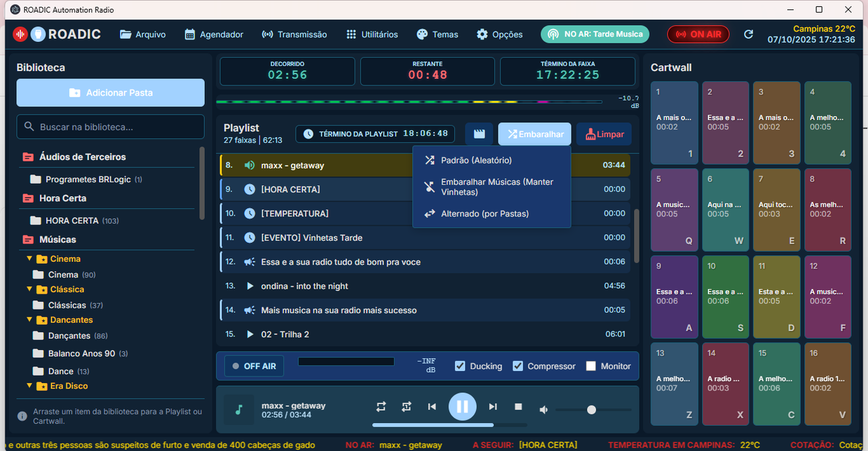Click the clapperboard icon in Playlist header
Screen dimensions: 868x451
pyautogui.click(x=479, y=134)
